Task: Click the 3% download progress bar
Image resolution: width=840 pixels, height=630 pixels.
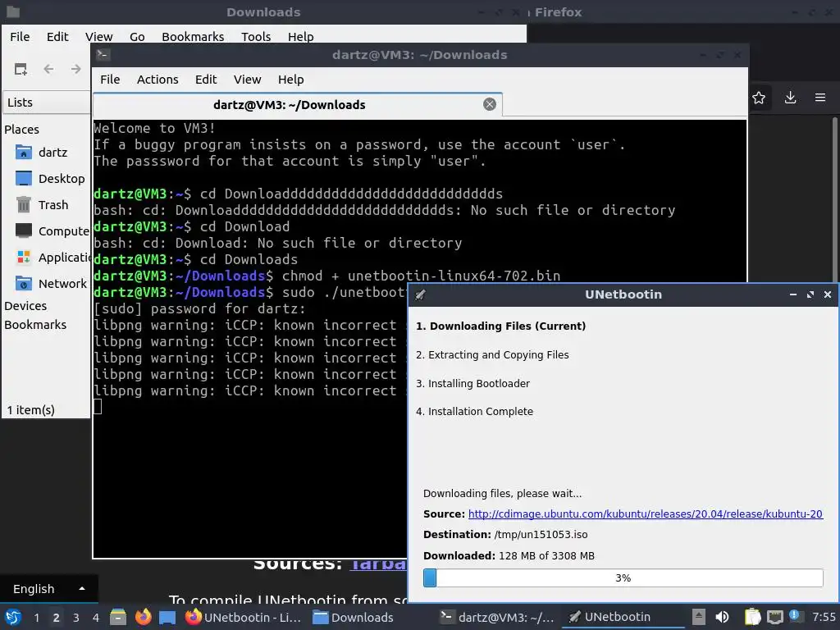Action: coord(623,578)
